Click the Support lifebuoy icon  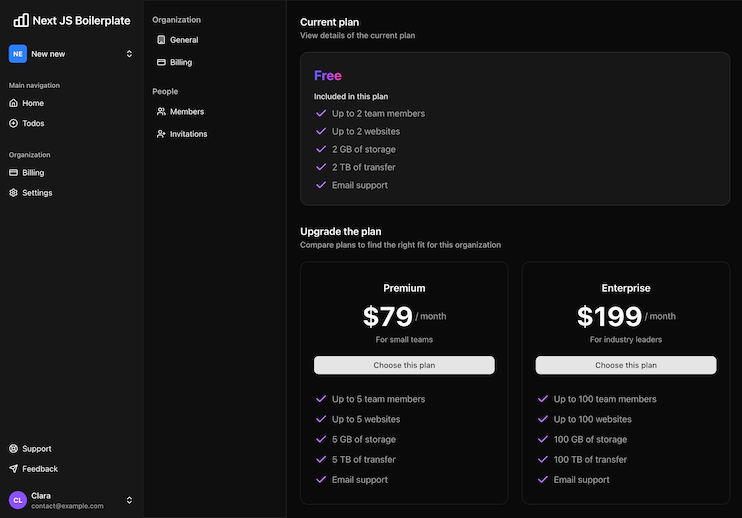point(13,449)
